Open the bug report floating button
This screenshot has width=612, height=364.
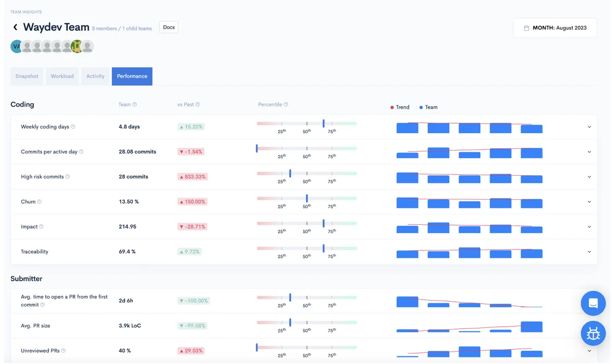click(x=593, y=333)
